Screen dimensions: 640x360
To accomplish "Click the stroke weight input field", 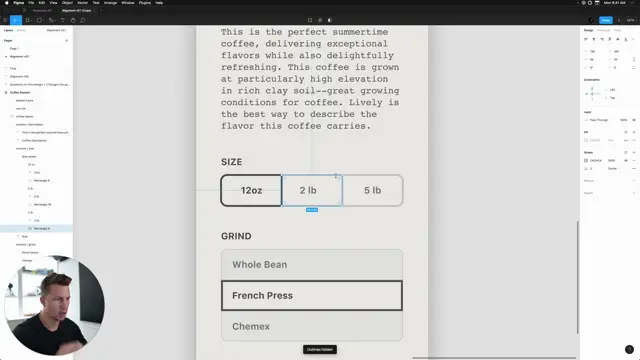I will pos(591,169).
